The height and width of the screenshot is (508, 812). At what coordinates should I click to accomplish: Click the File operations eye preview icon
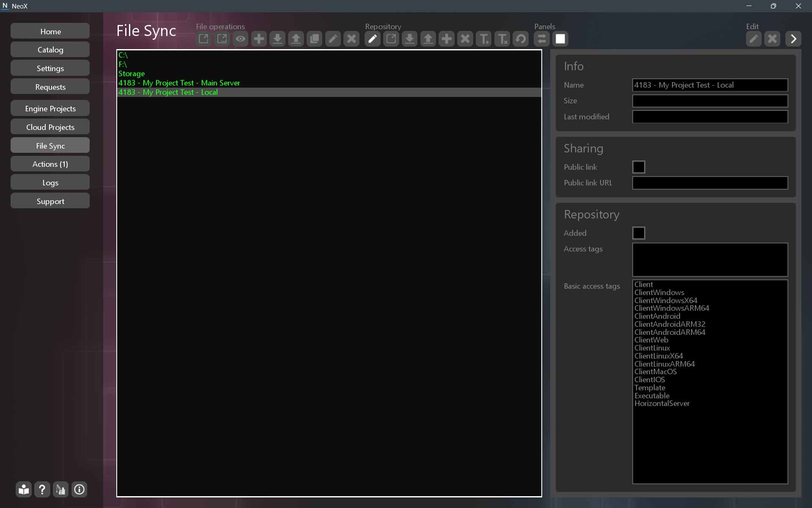[240, 39]
